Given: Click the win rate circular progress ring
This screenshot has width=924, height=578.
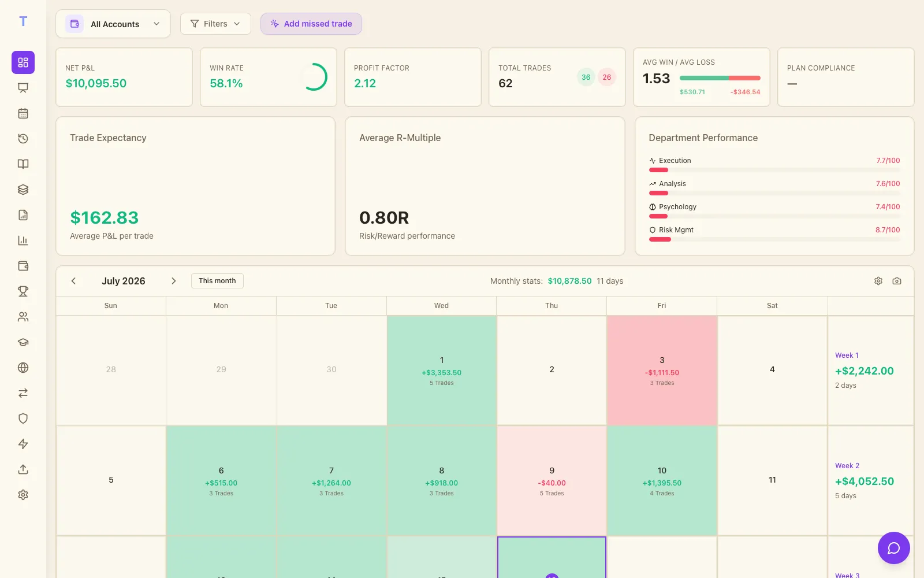Looking at the screenshot, I should (x=314, y=77).
